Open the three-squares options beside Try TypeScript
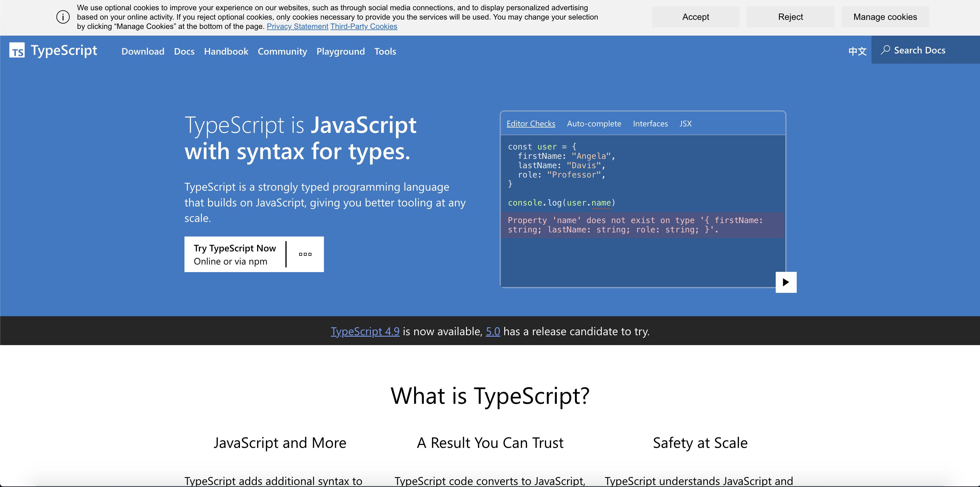Image resolution: width=980 pixels, height=487 pixels. [x=305, y=254]
